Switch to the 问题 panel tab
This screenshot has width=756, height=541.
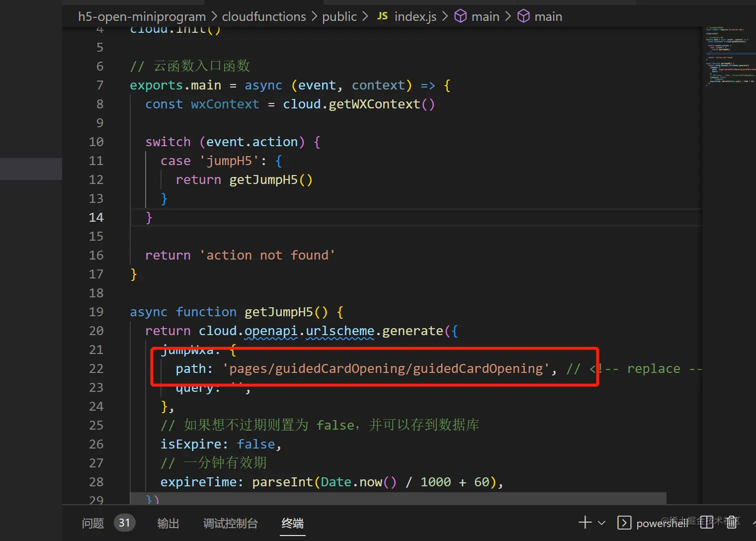(93, 523)
